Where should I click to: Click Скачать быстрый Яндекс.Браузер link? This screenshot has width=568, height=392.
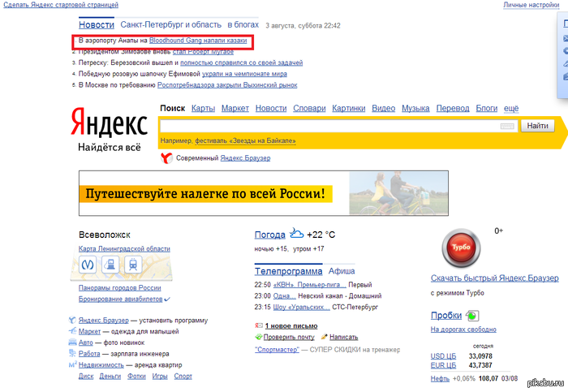click(495, 278)
